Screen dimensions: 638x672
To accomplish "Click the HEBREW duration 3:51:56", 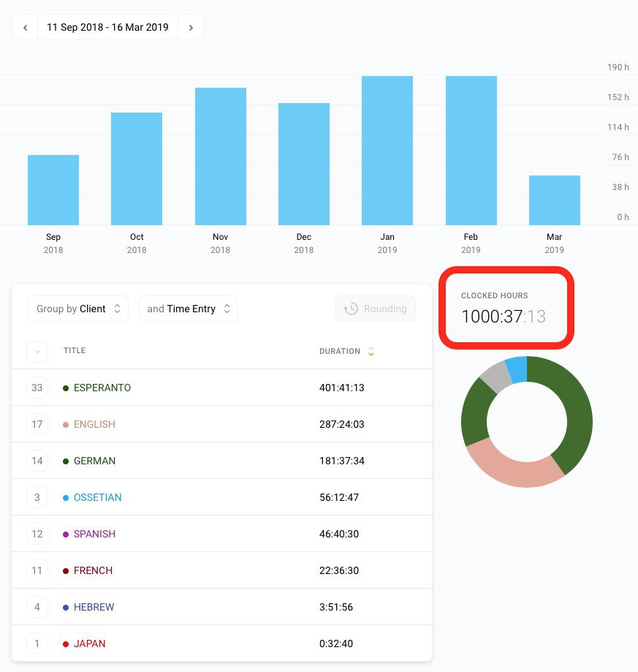I will (x=336, y=607).
